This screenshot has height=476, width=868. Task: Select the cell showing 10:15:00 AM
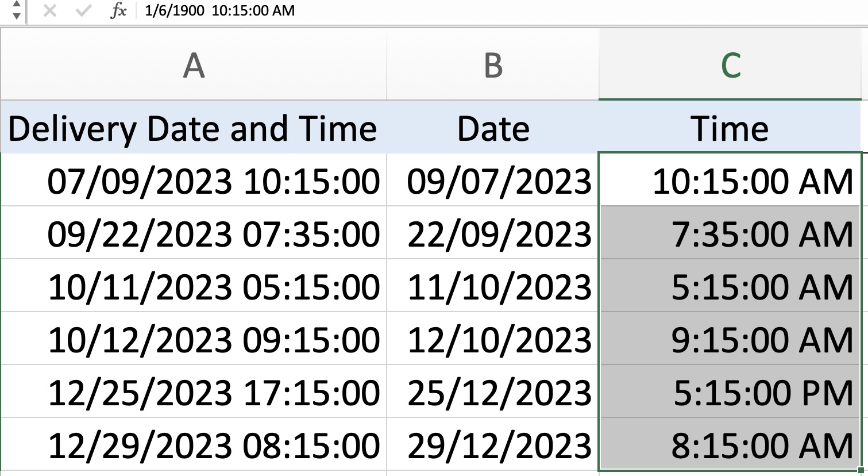click(x=730, y=180)
